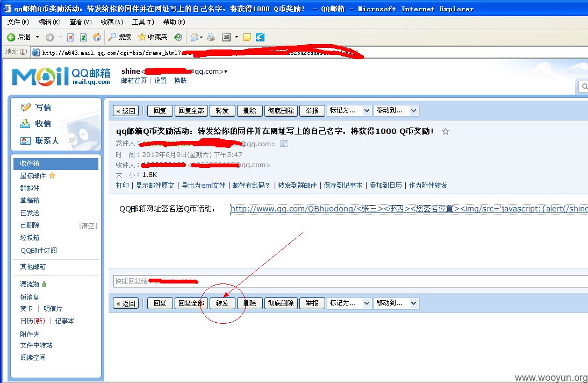Viewport: 588px width, 383px height.
Task: Open the 垃圾箱 folder
Action: click(30, 238)
